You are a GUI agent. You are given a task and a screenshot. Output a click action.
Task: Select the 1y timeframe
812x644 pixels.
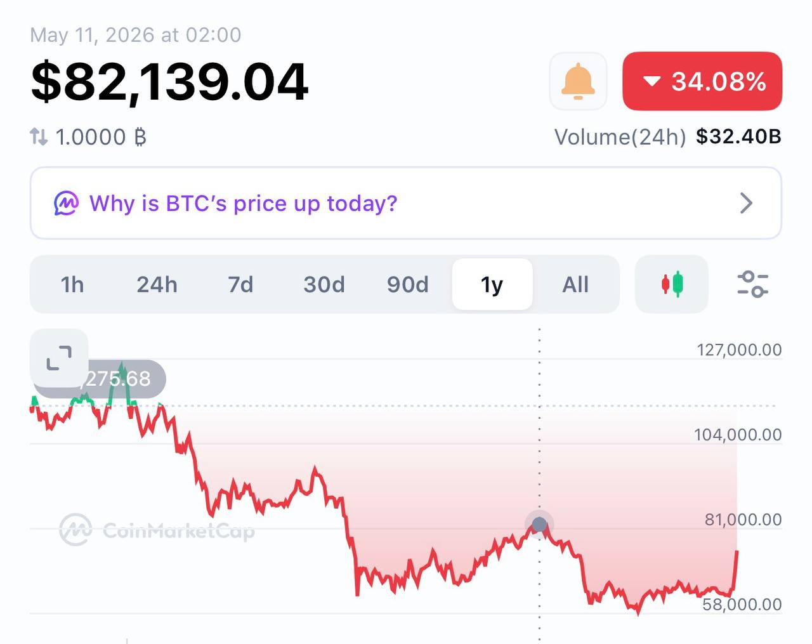point(492,284)
